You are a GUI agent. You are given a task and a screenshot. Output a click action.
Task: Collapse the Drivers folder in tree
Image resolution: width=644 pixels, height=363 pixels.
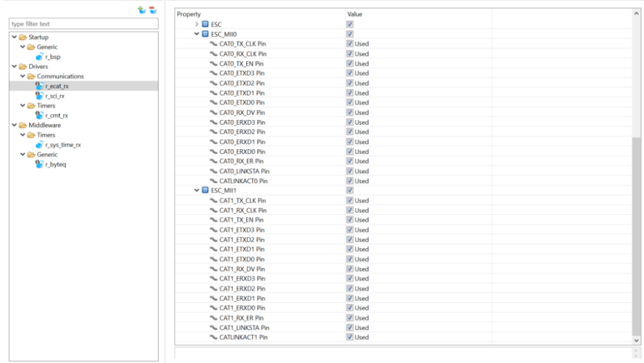[x=14, y=66]
